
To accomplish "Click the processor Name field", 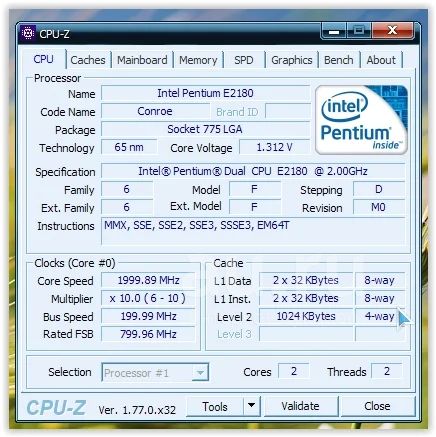I will tap(205, 93).
